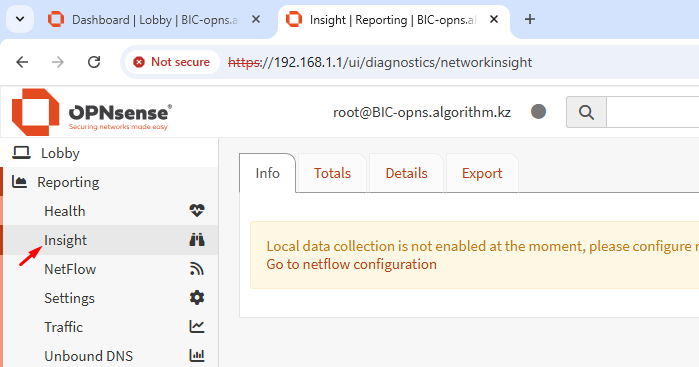Reload the page with browser refresh button
The height and width of the screenshot is (367, 699).
94,62
